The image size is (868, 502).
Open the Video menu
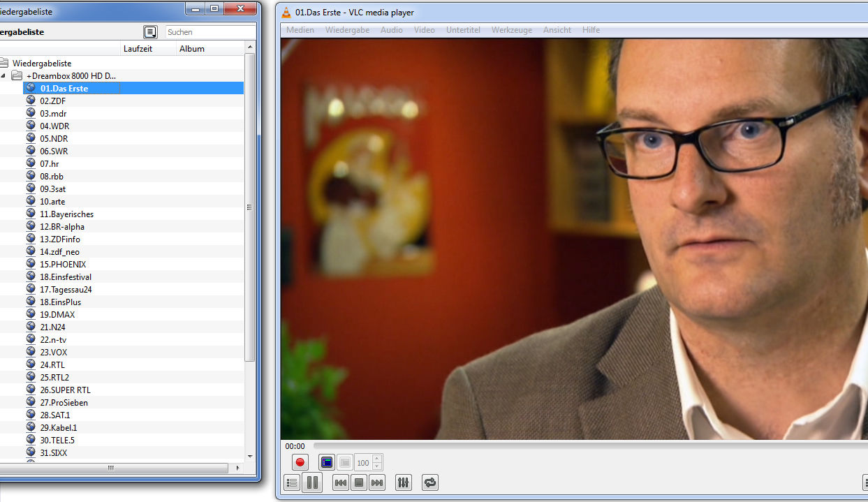[425, 30]
